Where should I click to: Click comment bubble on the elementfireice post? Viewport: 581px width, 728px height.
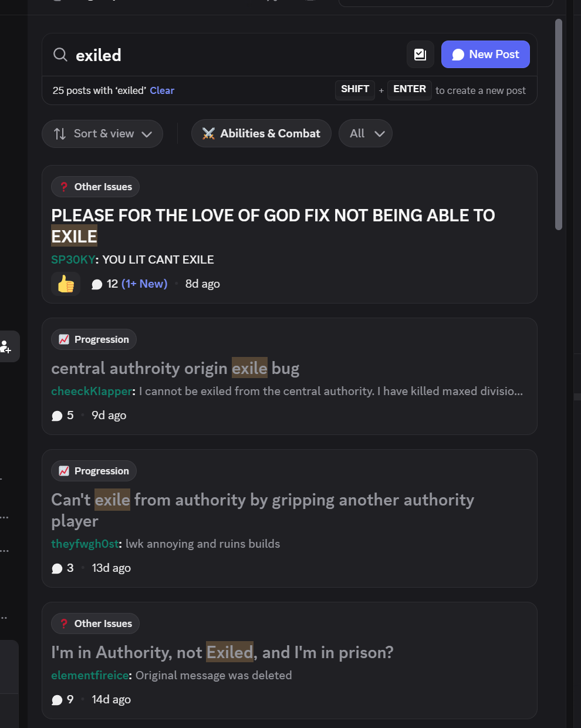point(57,700)
